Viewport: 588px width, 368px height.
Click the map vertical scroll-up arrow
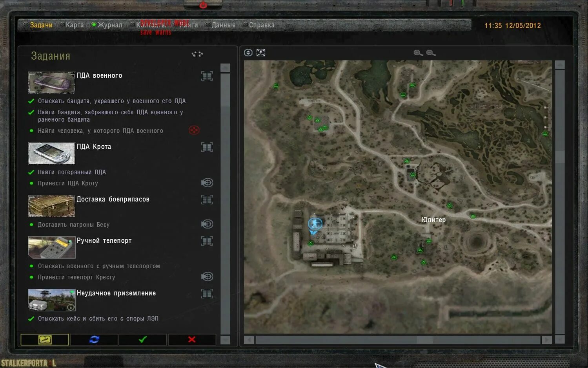coord(560,65)
